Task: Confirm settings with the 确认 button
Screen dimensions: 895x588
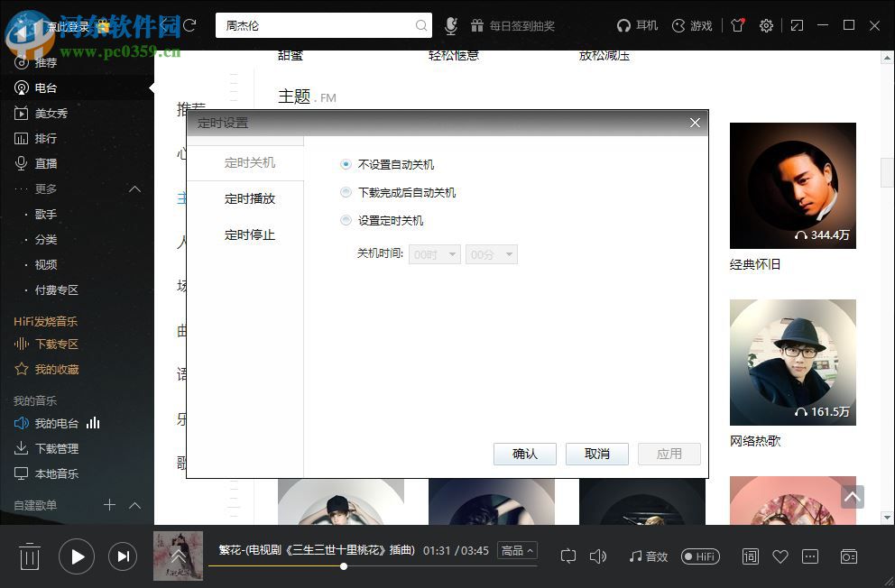Action: [x=524, y=454]
